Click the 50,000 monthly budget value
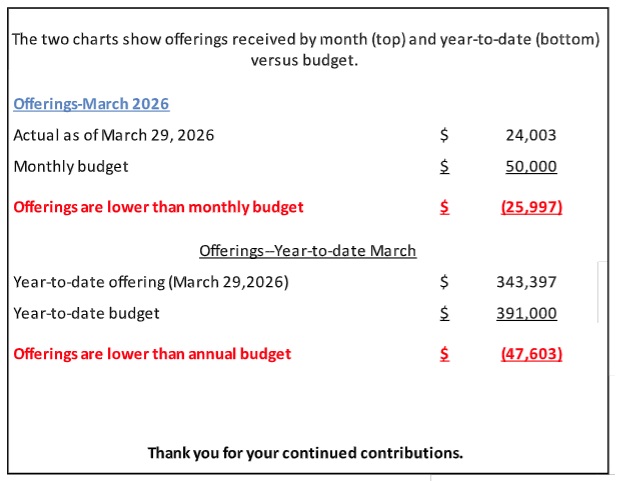The width and height of the screenshot is (617, 481). click(531, 167)
